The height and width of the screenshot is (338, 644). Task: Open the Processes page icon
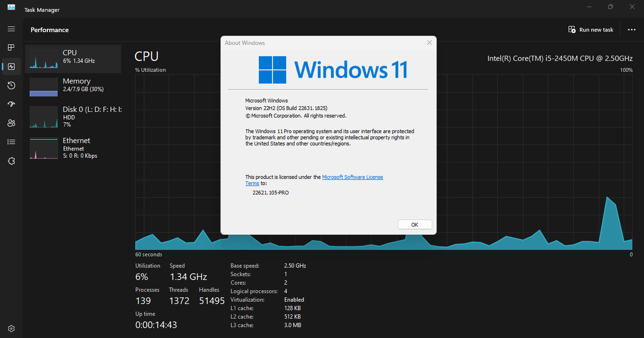click(11, 47)
